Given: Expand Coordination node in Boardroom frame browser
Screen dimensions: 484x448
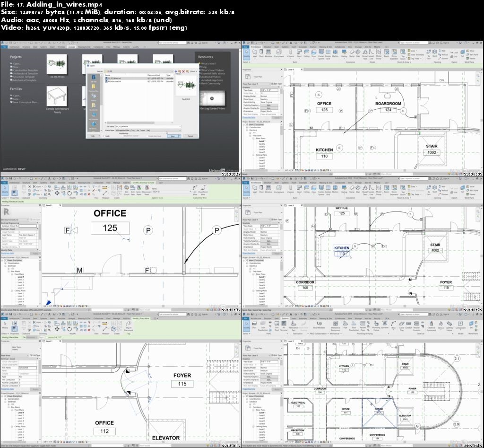Looking at the screenshot, I should 247,127.
